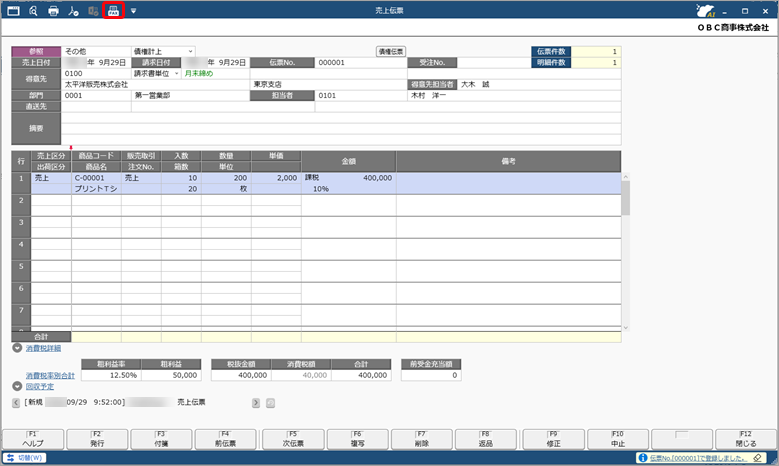Open the 請求書単位 dropdown
The height and width of the screenshot is (466, 779).
[x=156, y=73]
